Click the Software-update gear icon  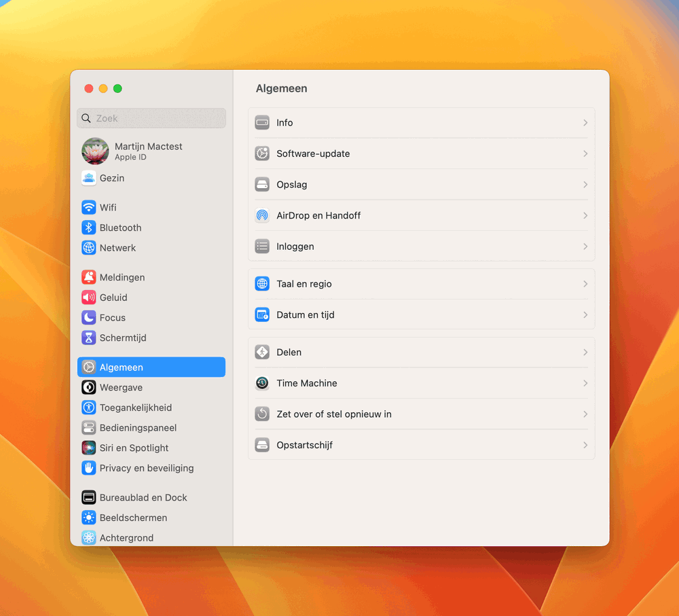[262, 153]
